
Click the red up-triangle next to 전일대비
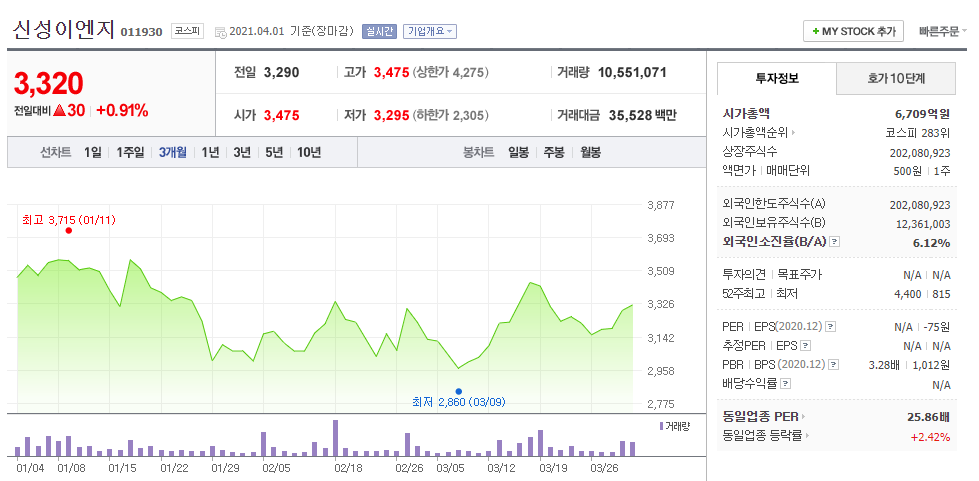pos(60,111)
